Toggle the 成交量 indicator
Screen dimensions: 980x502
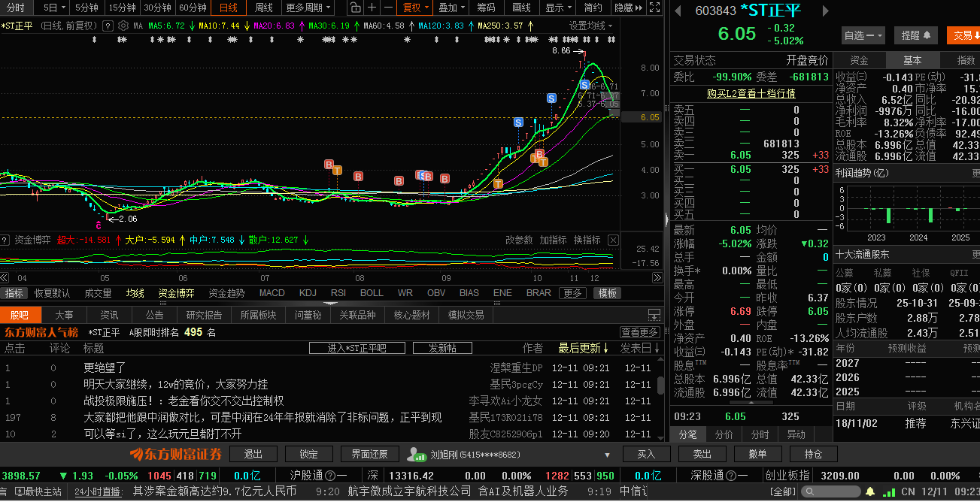pos(98,293)
